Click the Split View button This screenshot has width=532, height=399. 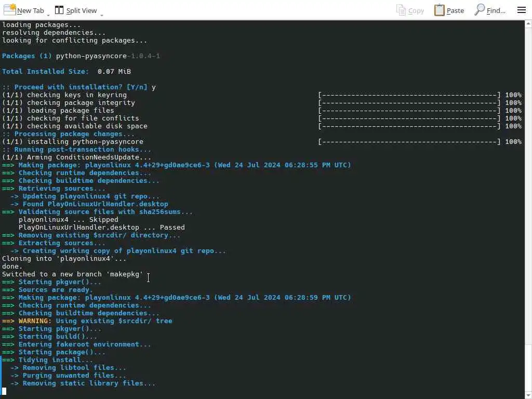pos(76,10)
